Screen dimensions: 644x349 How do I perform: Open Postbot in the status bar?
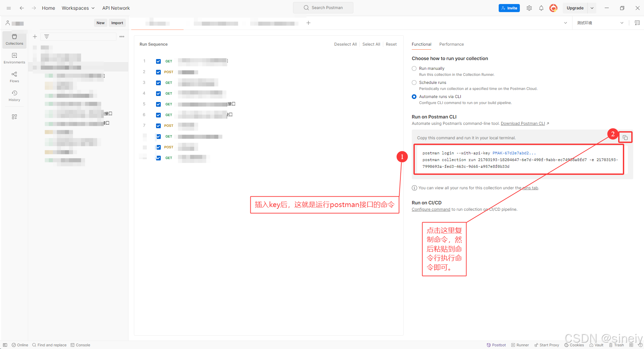[496, 345]
